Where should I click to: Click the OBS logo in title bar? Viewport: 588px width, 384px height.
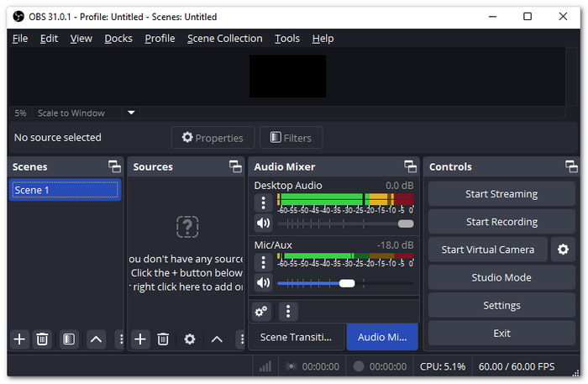(18, 17)
